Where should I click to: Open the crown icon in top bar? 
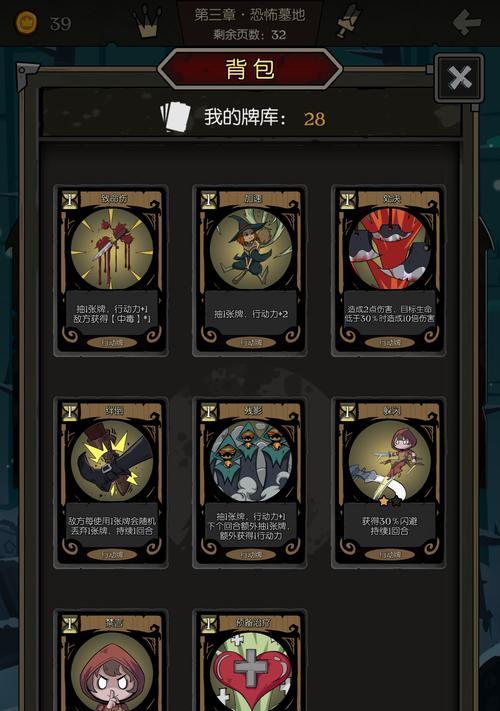pyautogui.click(x=147, y=21)
